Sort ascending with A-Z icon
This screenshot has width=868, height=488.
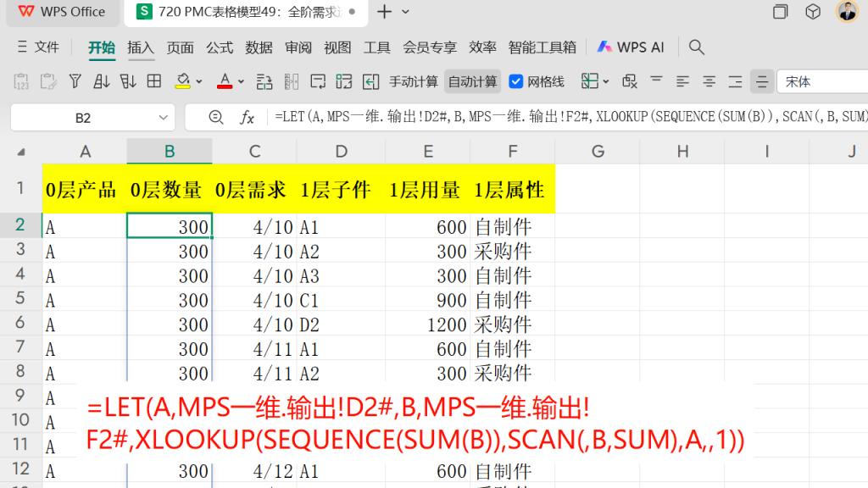coord(102,82)
